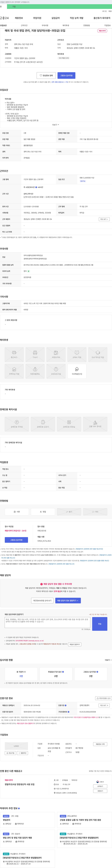Switch to the 모집요강 section tab
The image size is (112, 868).
point(3,25)
